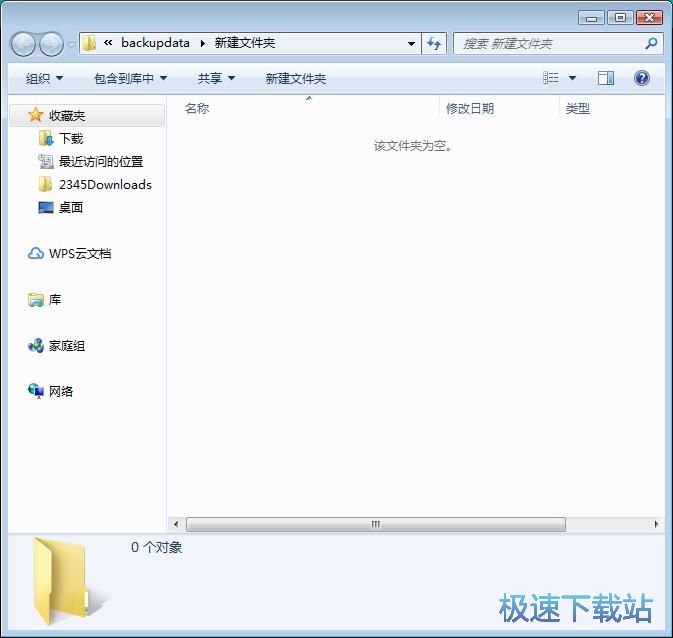Click the 该文件夹为空。 message
The width and height of the screenshot is (673, 638).
click(x=413, y=146)
